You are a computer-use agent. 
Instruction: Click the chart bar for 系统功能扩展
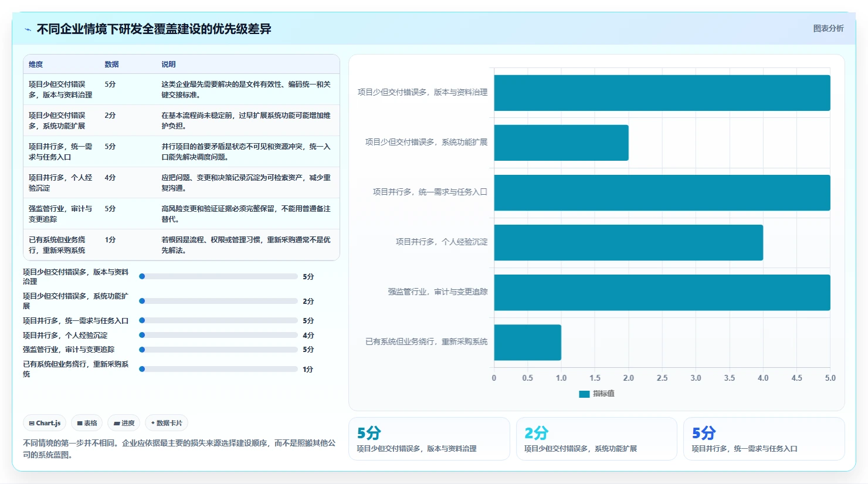(561, 143)
